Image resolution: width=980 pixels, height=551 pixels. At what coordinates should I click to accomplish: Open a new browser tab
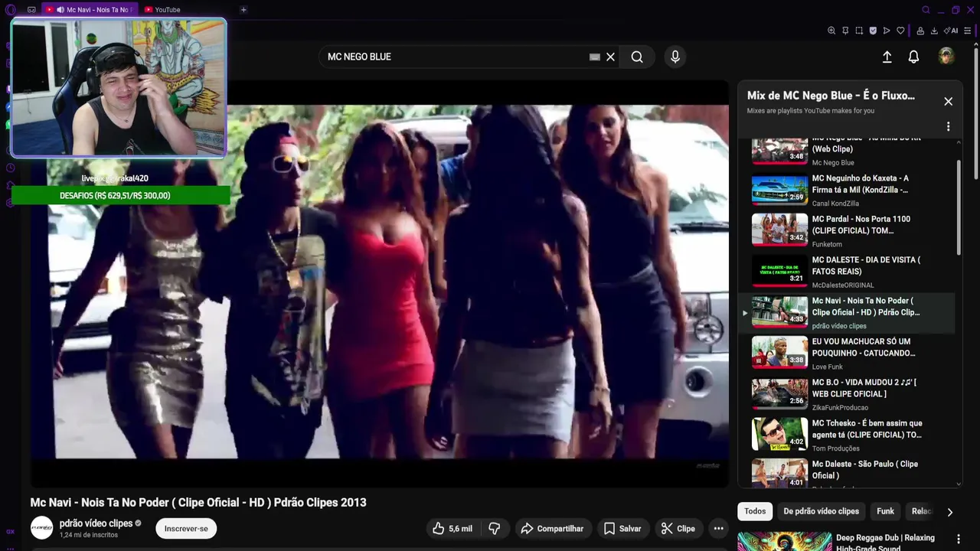pyautogui.click(x=243, y=10)
